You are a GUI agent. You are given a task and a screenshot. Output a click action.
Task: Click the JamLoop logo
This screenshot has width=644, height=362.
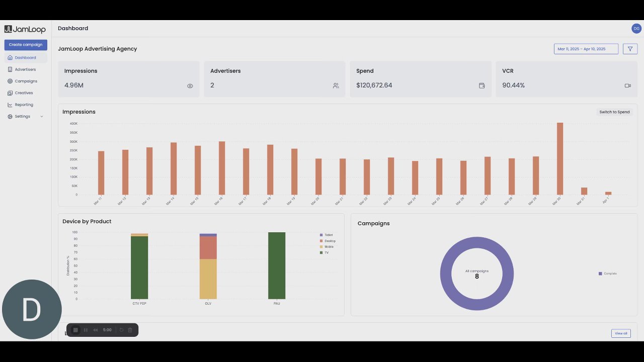[x=25, y=29]
